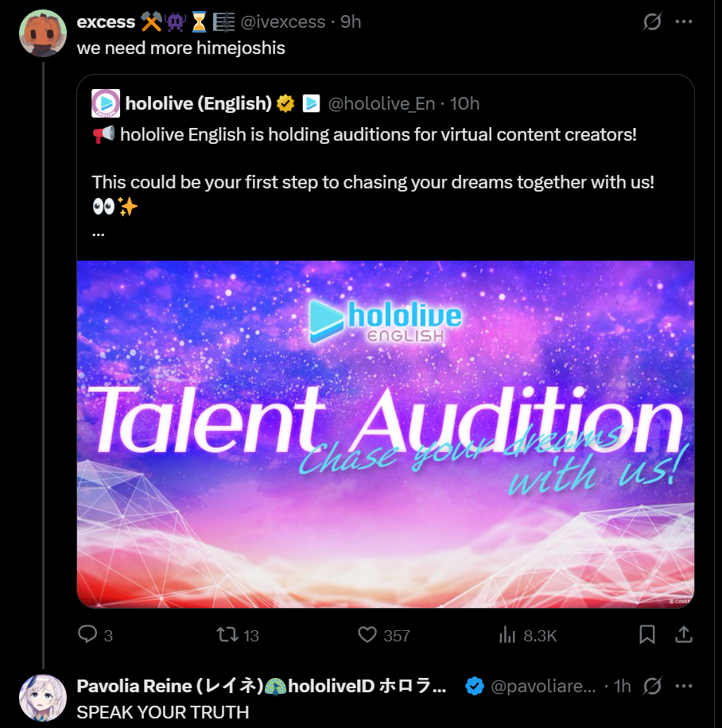Share excess's tweet
Screen dimensions: 722x728
pyautogui.click(x=683, y=634)
